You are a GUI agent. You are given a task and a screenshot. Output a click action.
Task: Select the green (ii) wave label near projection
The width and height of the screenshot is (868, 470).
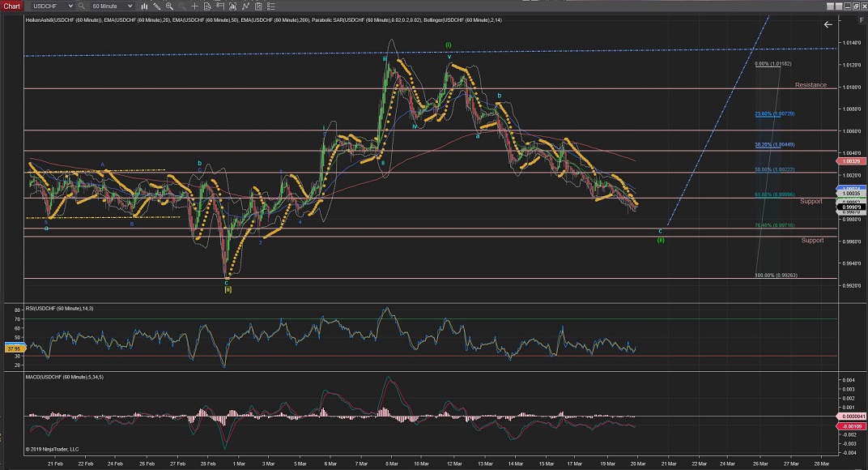click(x=661, y=240)
